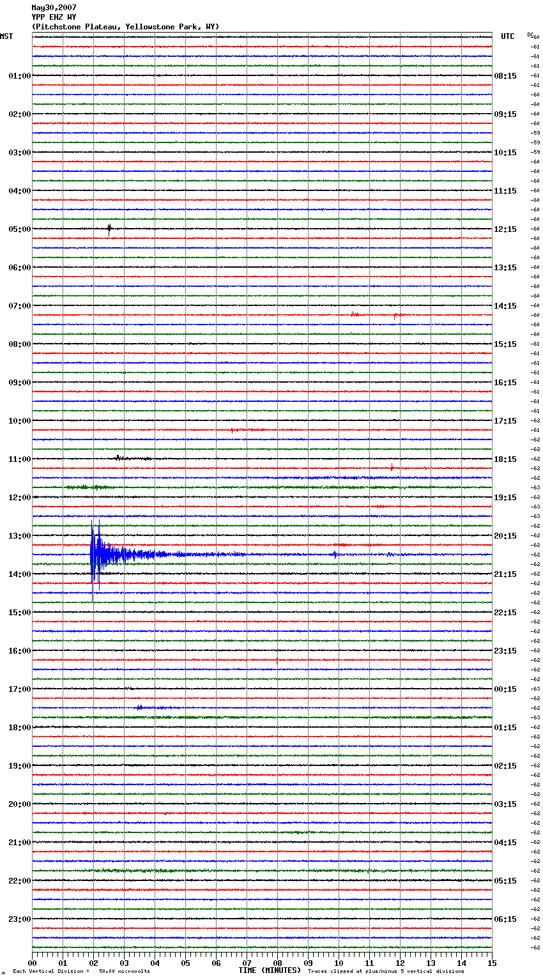
Task: Click minute tick label "08" on bottom axis
Action: pos(277,963)
